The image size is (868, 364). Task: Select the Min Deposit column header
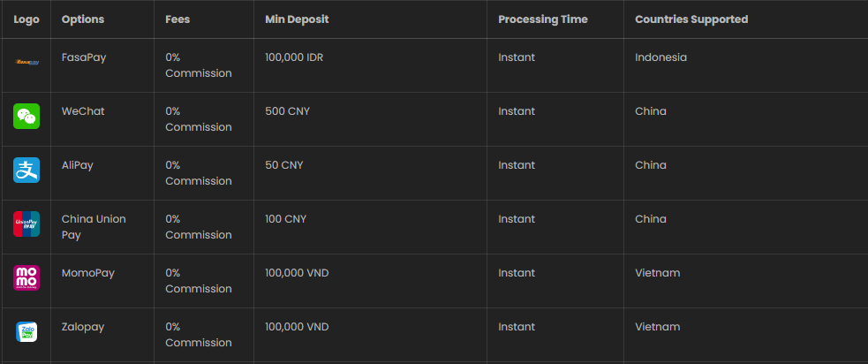[297, 19]
